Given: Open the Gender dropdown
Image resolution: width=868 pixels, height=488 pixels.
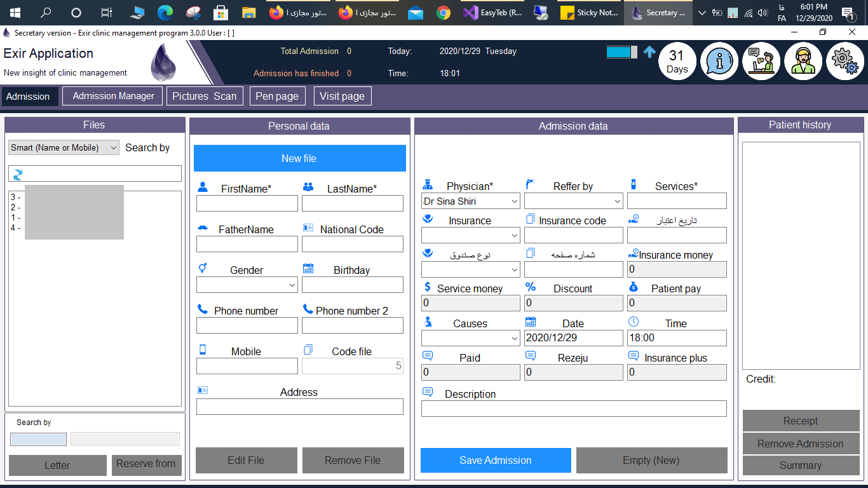Looking at the screenshot, I should pyautogui.click(x=247, y=285).
